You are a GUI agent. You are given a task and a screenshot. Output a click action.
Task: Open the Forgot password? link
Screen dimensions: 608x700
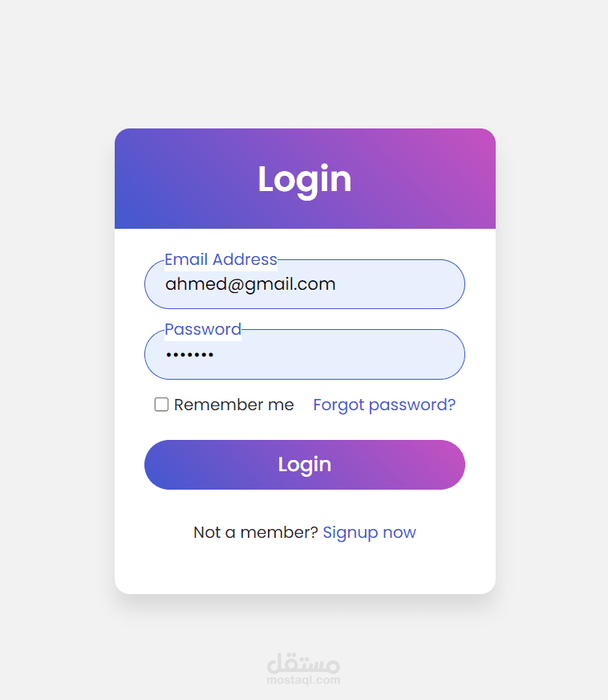pyautogui.click(x=384, y=405)
